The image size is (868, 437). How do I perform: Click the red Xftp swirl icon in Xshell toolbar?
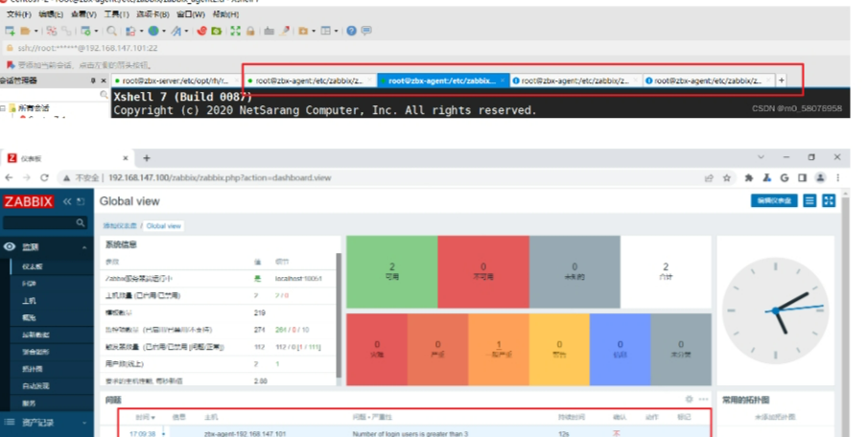201,31
